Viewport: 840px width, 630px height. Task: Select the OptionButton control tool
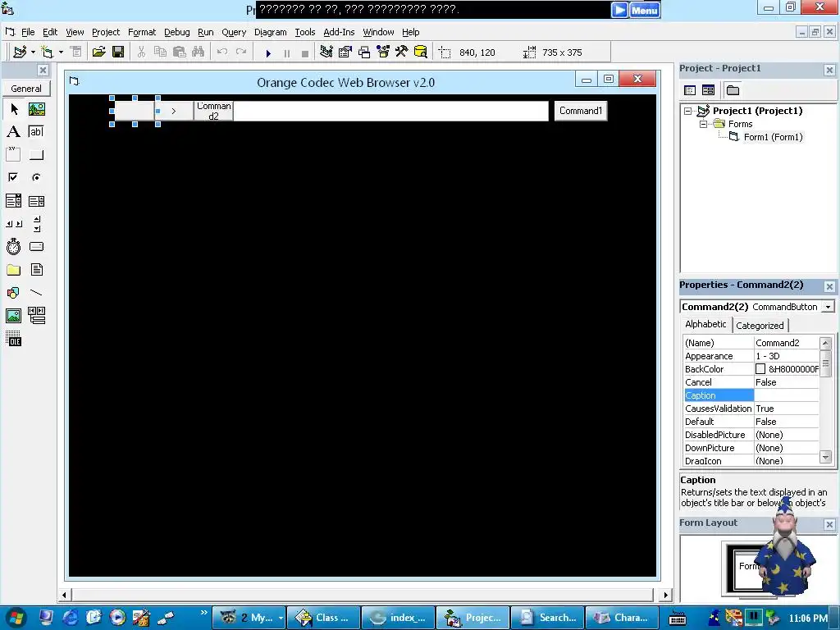pos(36,177)
